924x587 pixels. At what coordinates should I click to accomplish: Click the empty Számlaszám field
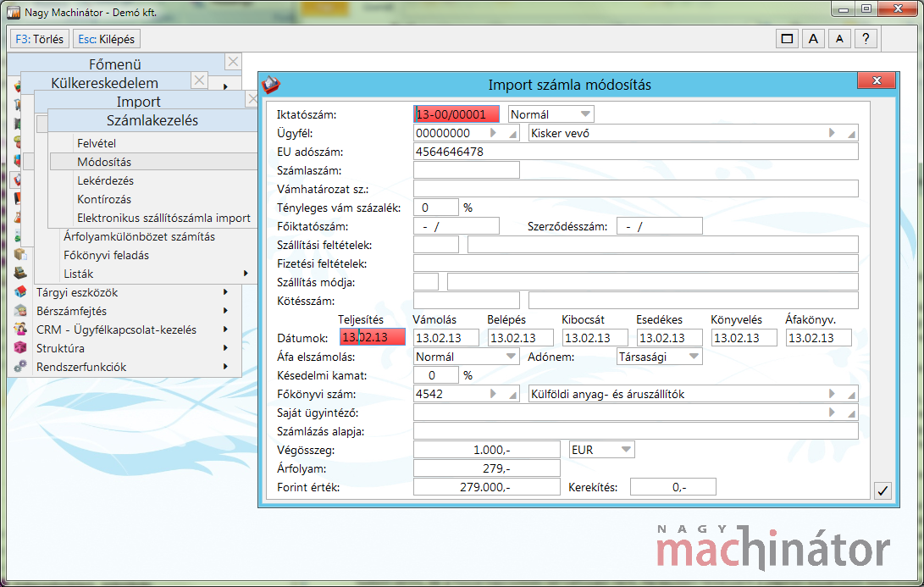coord(467,170)
